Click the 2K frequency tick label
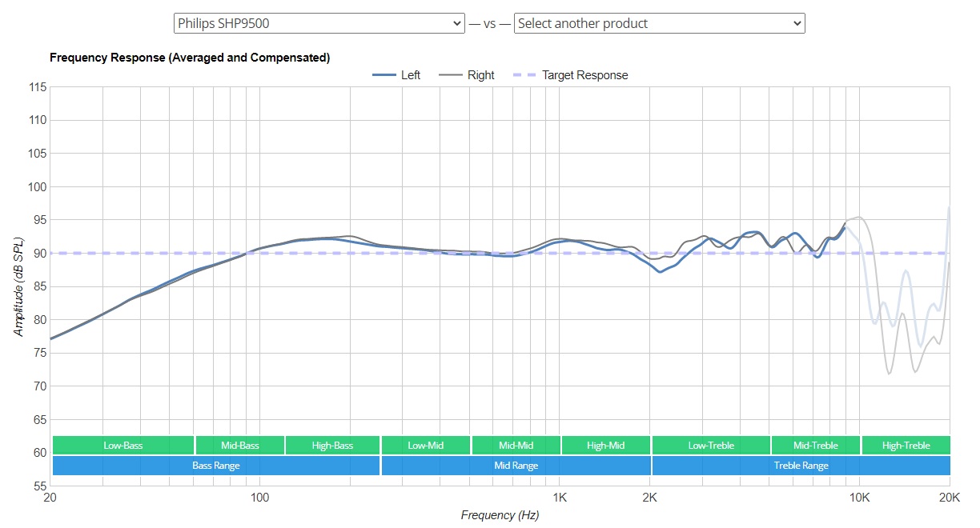Viewport: 980px width, 528px height. (x=650, y=497)
